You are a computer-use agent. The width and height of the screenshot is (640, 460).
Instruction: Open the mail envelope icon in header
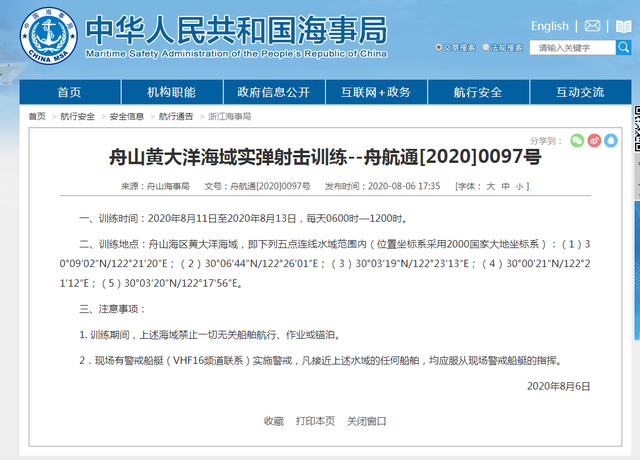592,26
